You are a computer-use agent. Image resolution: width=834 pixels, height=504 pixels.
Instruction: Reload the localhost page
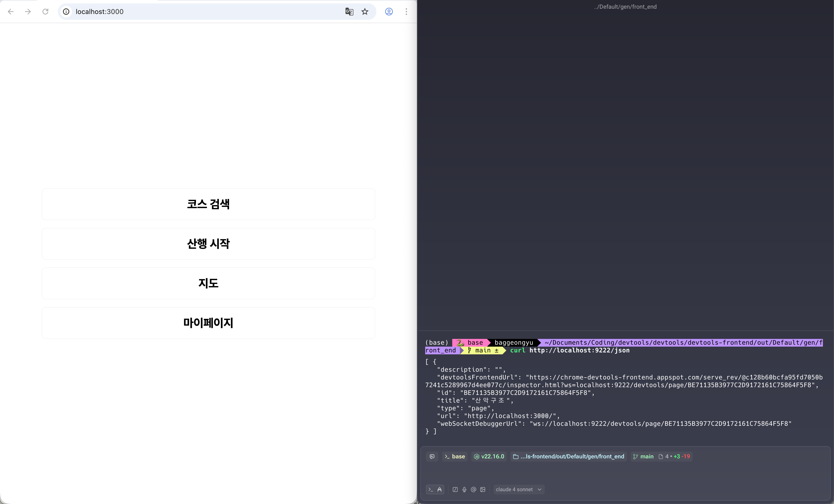[x=45, y=12]
